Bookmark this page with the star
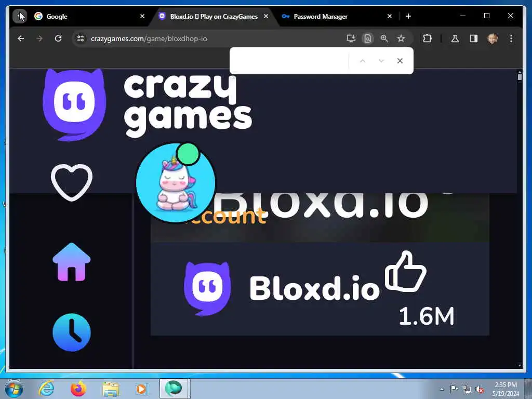This screenshot has width=532, height=399. tap(401, 38)
